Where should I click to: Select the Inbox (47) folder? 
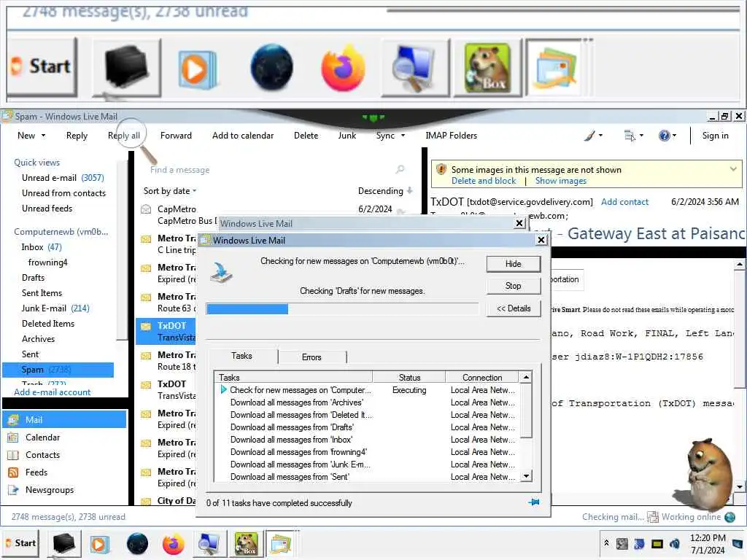42,247
